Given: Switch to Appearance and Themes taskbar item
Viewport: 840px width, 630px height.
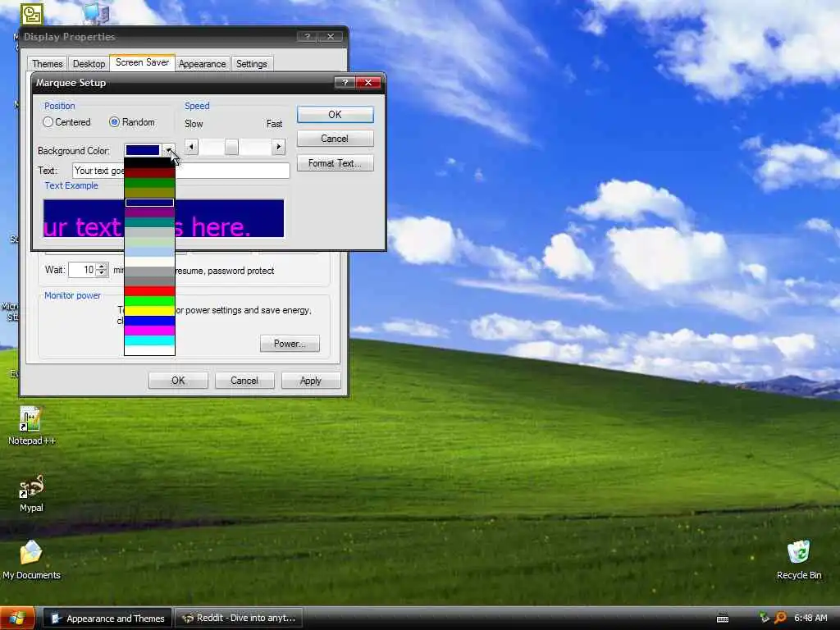Looking at the screenshot, I should [107, 619].
